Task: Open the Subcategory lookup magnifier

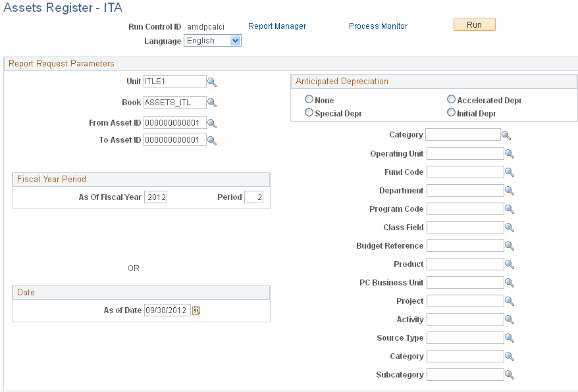Action: pos(510,374)
